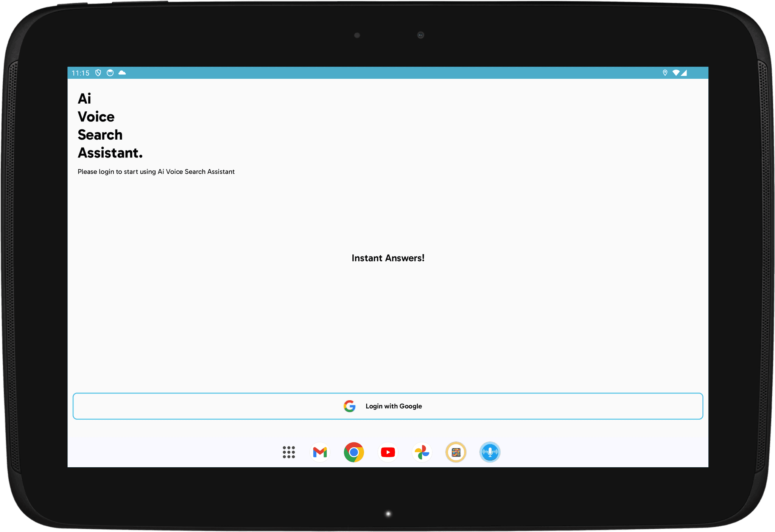
Task: Open the app drawer grid icon
Action: tap(289, 452)
